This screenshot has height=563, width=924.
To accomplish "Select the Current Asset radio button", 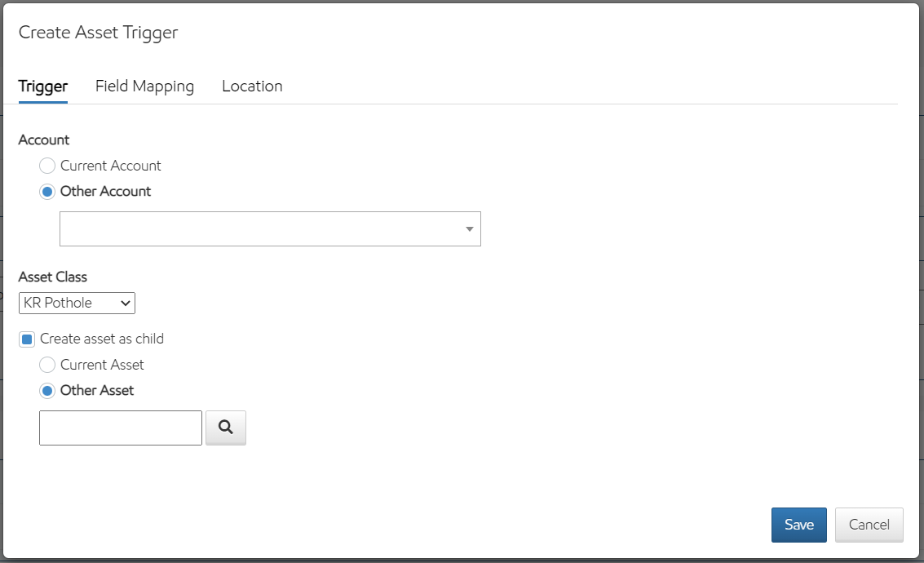I will [x=47, y=365].
